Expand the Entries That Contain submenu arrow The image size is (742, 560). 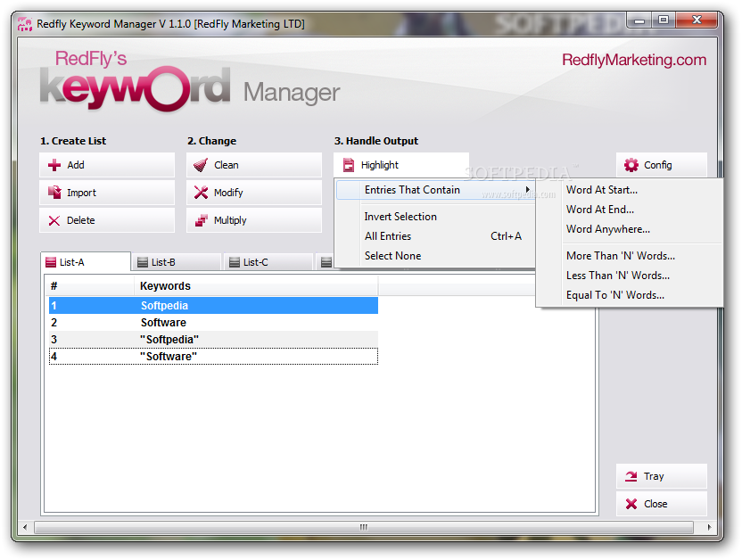[x=527, y=190]
